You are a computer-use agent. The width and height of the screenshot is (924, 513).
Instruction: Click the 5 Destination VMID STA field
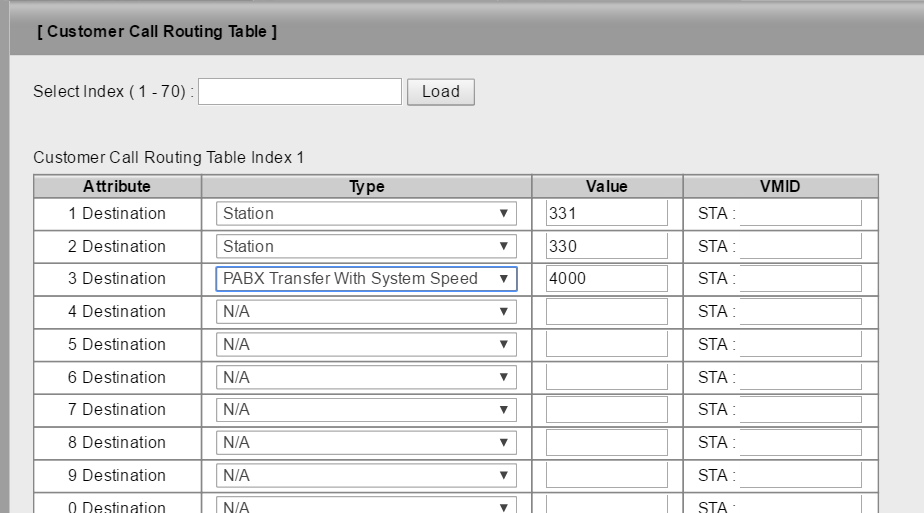coord(800,344)
